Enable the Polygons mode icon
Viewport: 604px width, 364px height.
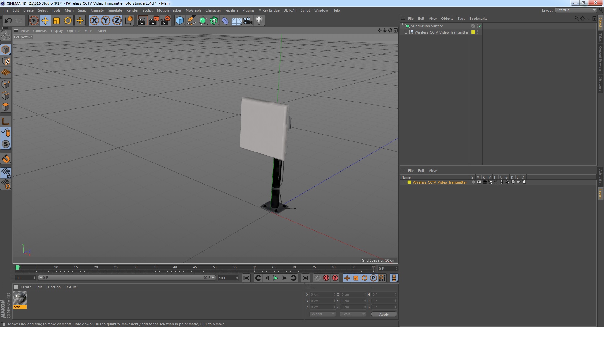tap(6, 107)
